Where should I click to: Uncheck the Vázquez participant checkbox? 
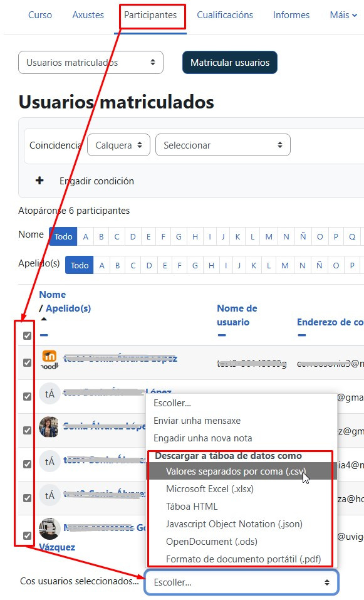tap(27, 535)
